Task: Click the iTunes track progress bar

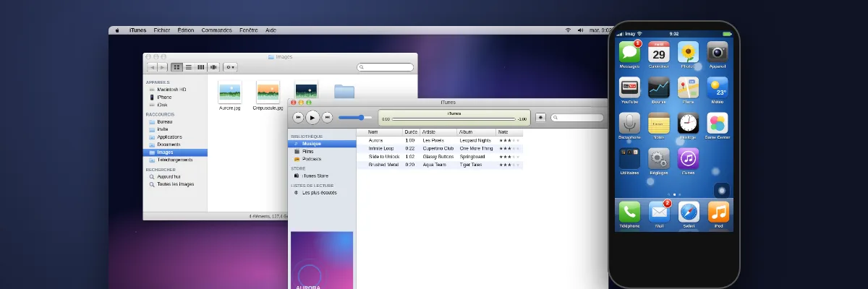Action: (454, 119)
